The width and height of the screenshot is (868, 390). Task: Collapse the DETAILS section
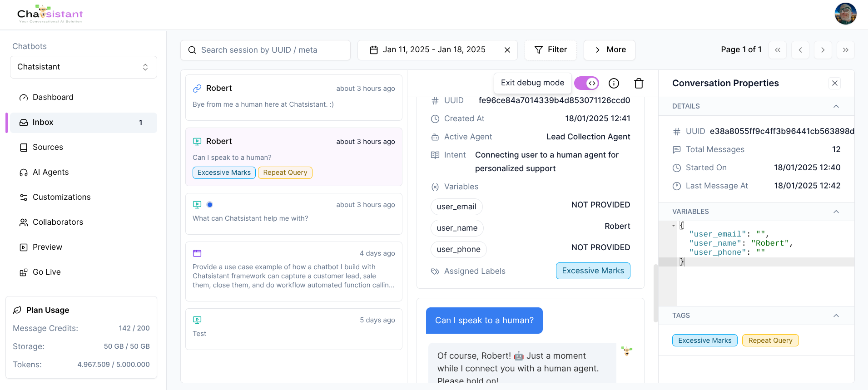836,106
